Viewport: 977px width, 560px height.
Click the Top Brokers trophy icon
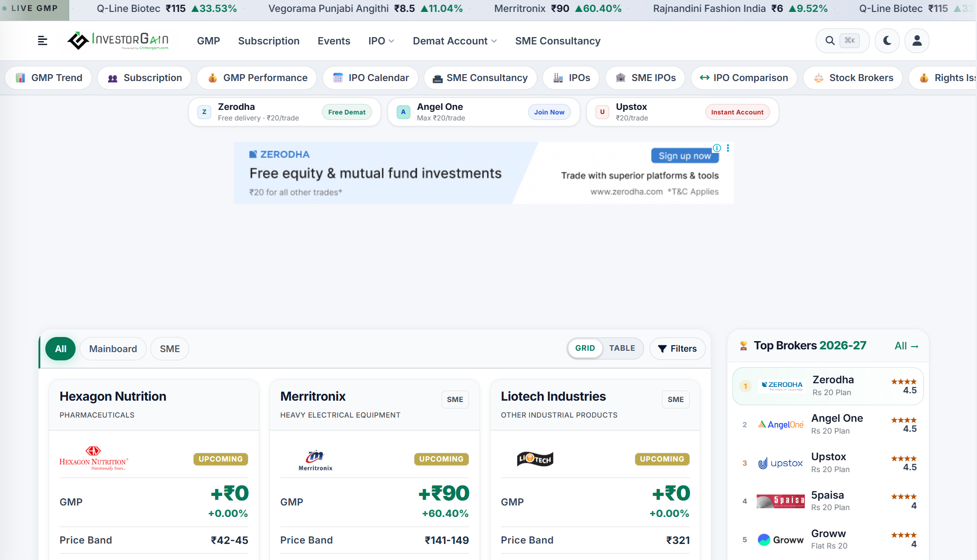[x=743, y=346]
